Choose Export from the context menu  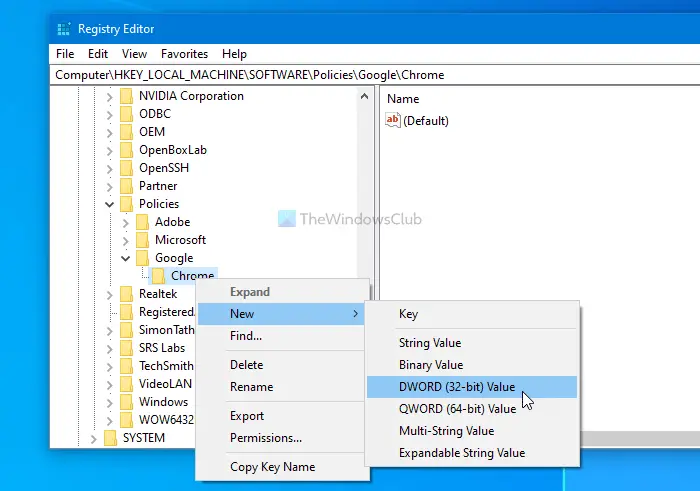pos(282,416)
